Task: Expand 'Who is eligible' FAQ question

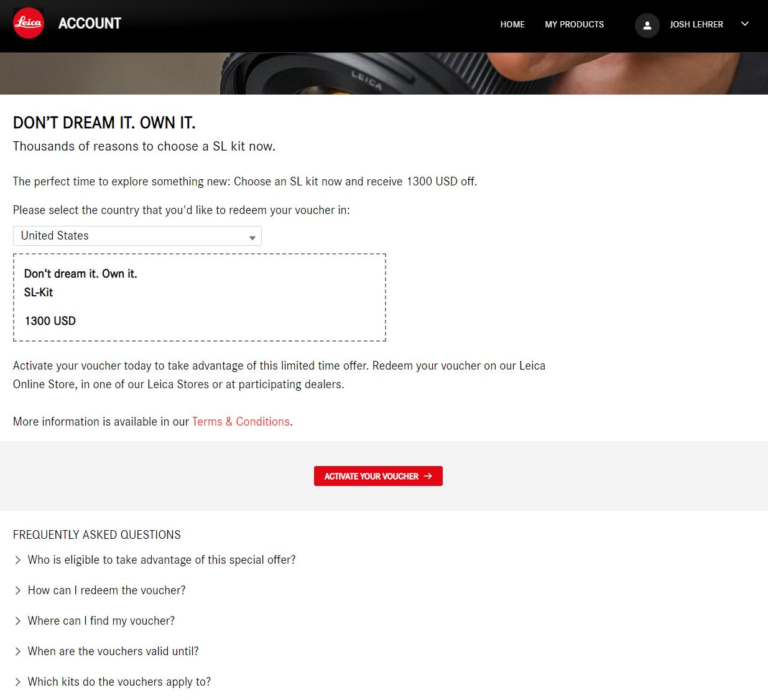Action: [x=155, y=560]
